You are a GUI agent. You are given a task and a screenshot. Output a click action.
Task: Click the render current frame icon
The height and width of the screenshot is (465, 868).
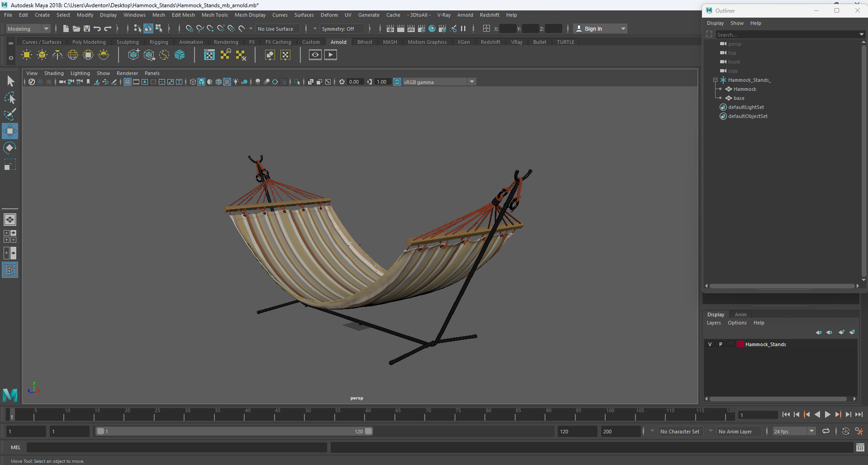pyautogui.click(x=401, y=28)
